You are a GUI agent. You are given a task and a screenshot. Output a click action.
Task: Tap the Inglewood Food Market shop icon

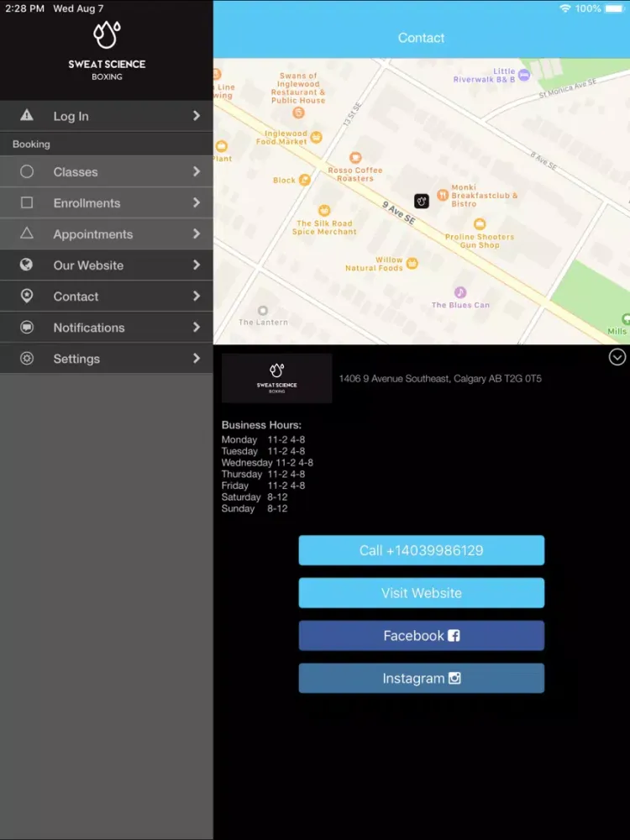click(316, 137)
